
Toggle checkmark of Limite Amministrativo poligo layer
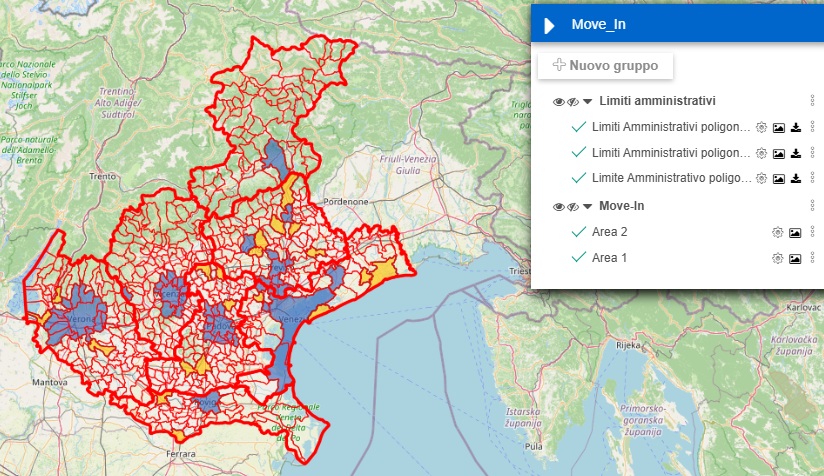[579, 178]
